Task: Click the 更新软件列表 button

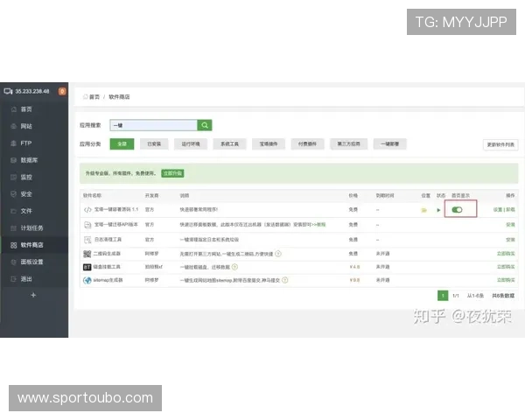Action: coord(500,144)
